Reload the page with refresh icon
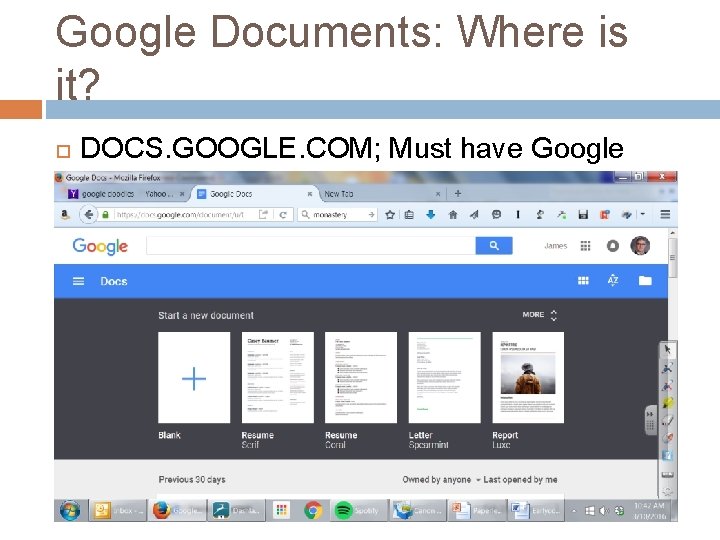The height and width of the screenshot is (540, 720). tap(283, 214)
